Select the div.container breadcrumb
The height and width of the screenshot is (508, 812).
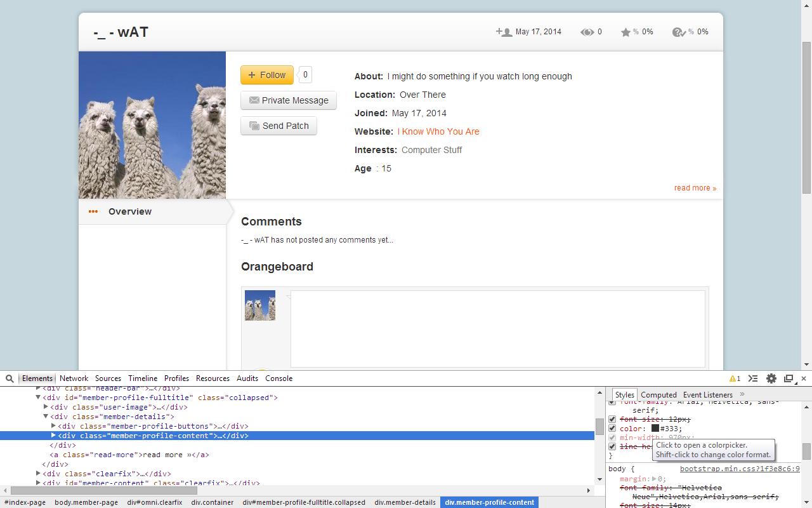(213, 502)
